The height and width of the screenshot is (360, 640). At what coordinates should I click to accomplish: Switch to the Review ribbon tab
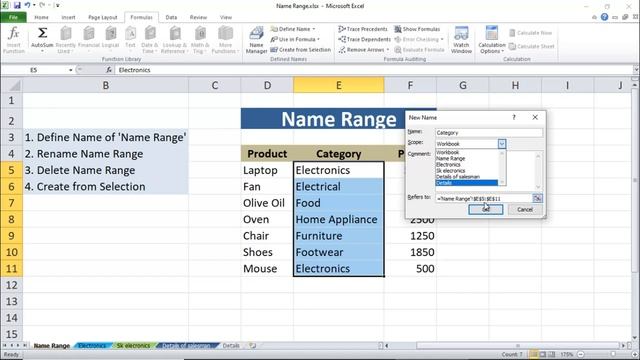click(x=198, y=17)
